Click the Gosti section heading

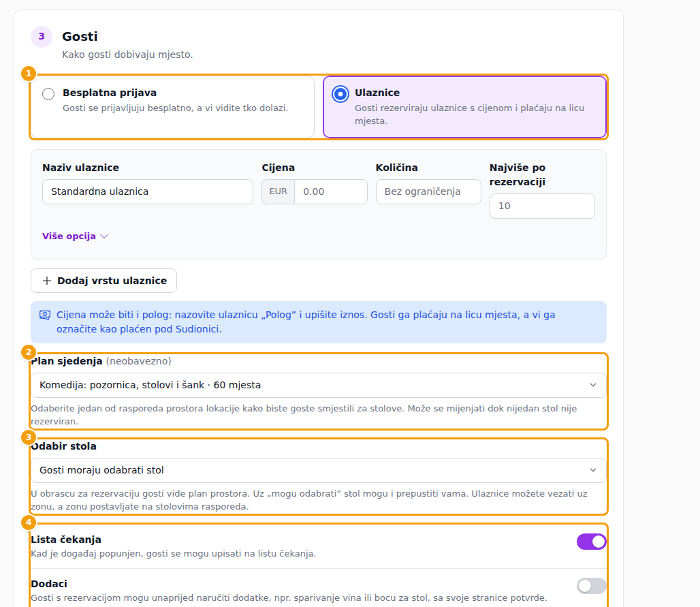(80, 37)
